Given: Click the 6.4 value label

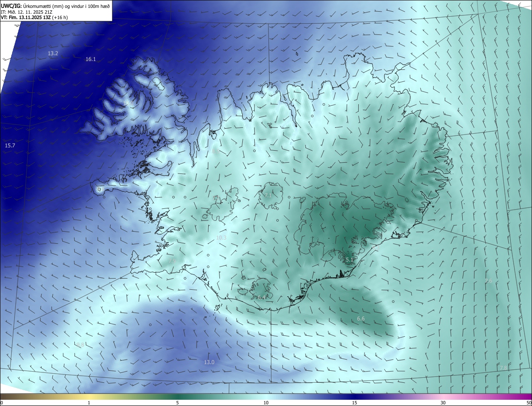Looking at the screenshot, I should (x=261, y=298).
